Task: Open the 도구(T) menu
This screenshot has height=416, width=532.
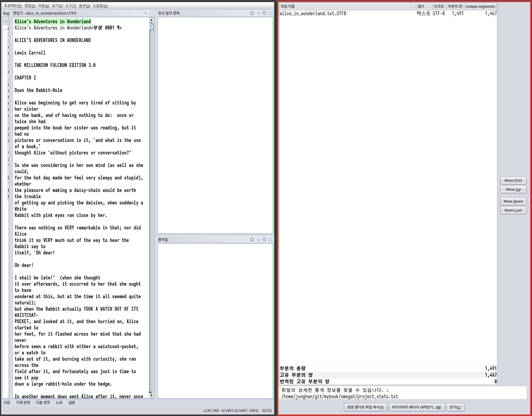Action: point(71,6)
